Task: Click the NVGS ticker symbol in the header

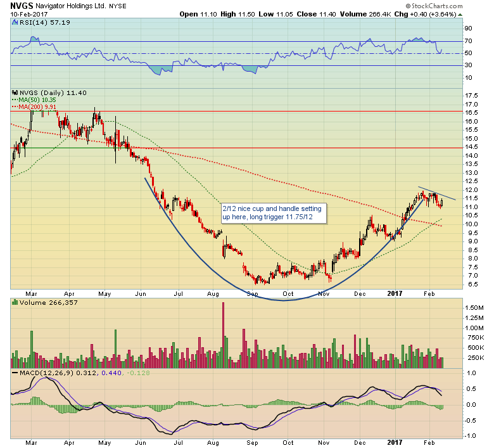Action: click(x=22, y=6)
